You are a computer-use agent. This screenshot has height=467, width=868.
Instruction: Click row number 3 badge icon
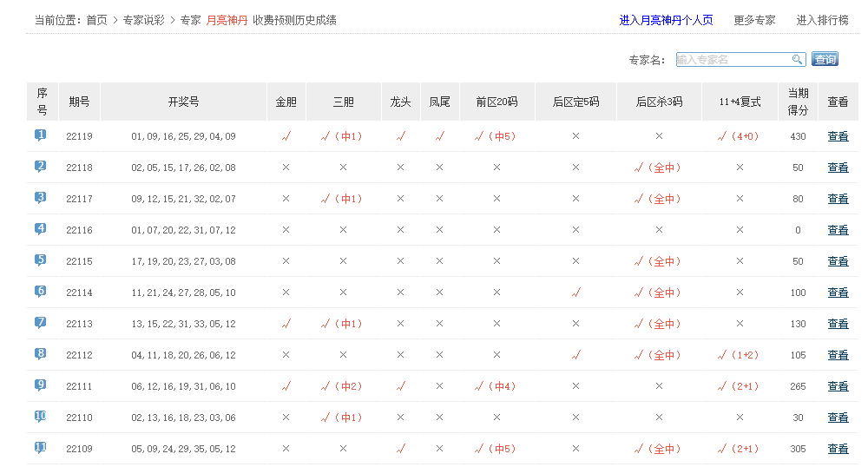41,198
